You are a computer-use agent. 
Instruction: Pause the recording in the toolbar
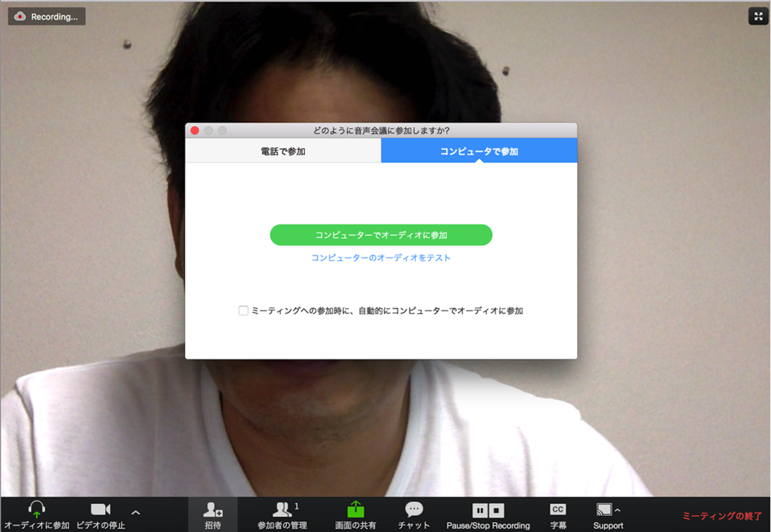(x=480, y=510)
